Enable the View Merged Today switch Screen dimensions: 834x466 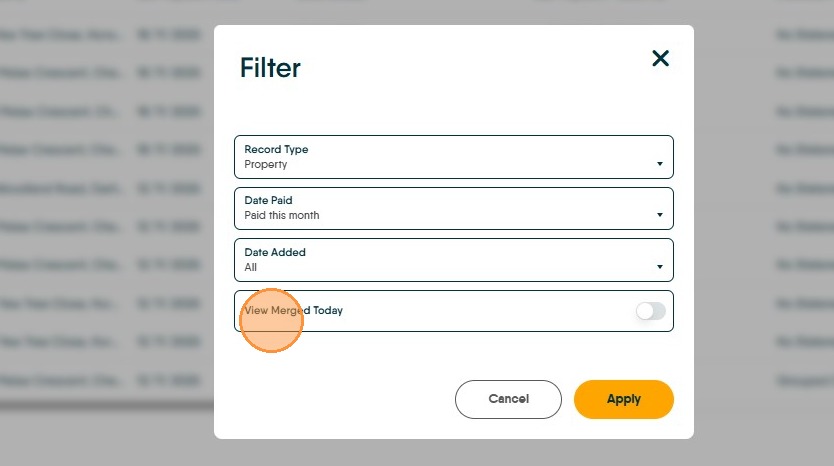click(650, 311)
